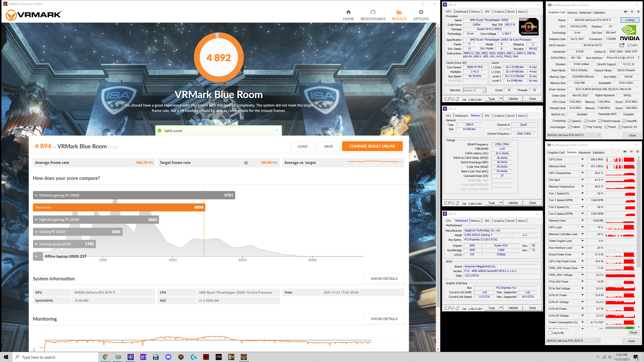Toggle the UEFI checkbox
This screenshot has height=362, width=644.
pos(629,45)
